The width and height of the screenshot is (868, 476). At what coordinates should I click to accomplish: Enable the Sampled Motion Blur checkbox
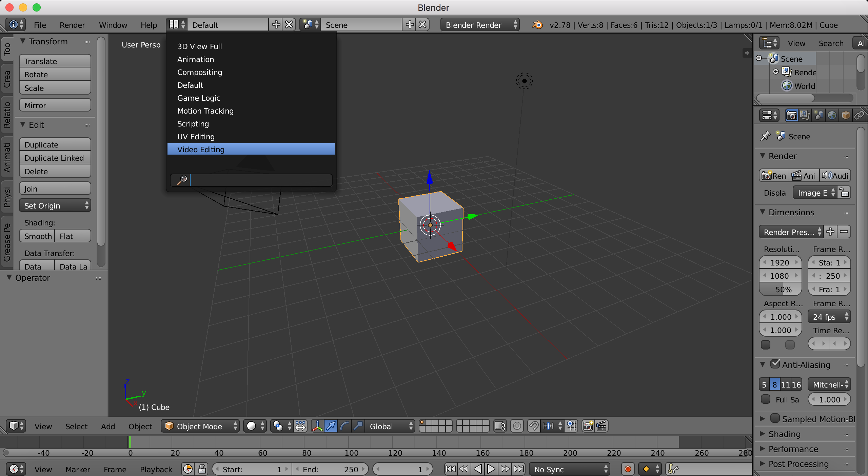pos(775,418)
